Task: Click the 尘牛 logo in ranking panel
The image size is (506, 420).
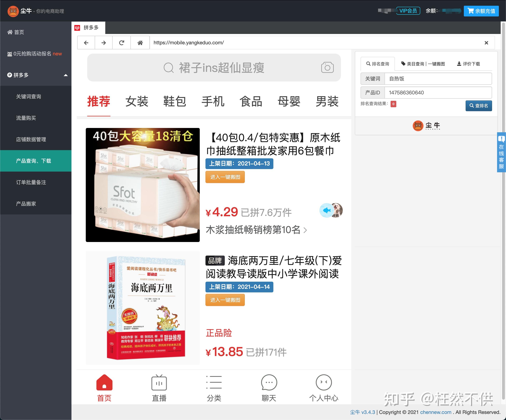Action: (x=426, y=126)
